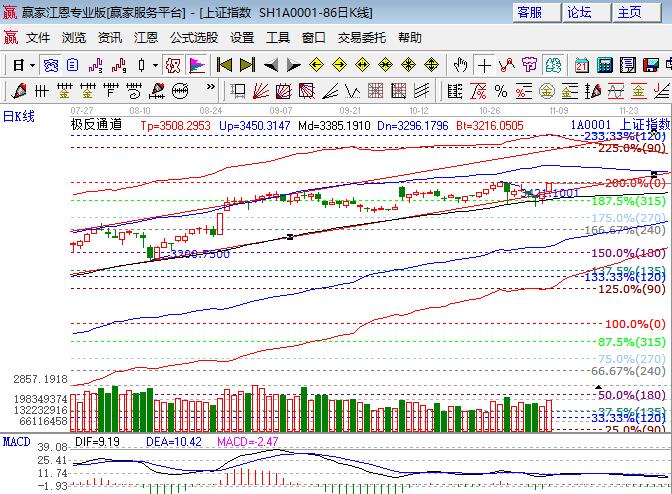Click the percent sign drawing tool
The height and width of the screenshot is (494, 672).
click(x=501, y=91)
